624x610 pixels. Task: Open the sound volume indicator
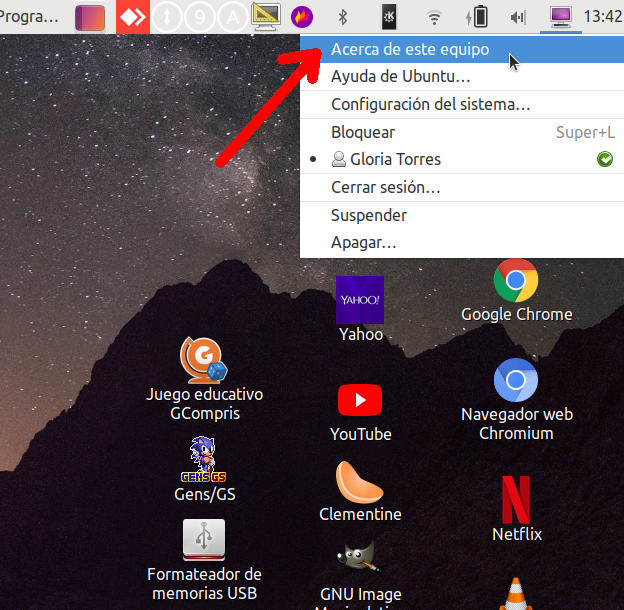pos(518,18)
